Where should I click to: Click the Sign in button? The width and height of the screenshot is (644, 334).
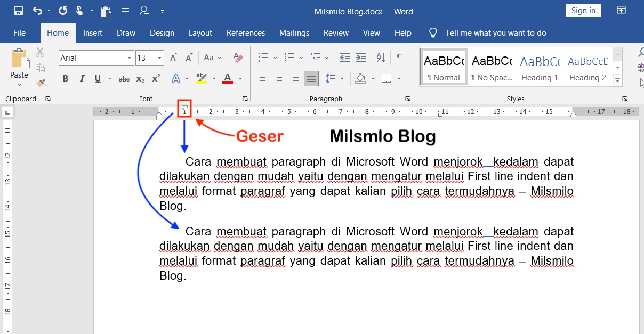tap(583, 11)
